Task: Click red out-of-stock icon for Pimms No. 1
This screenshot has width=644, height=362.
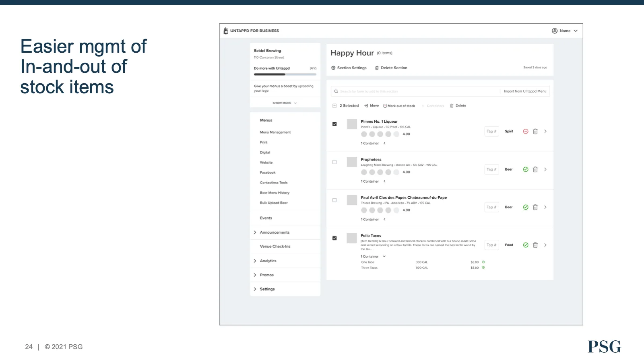Action: [x=526, y=132]
